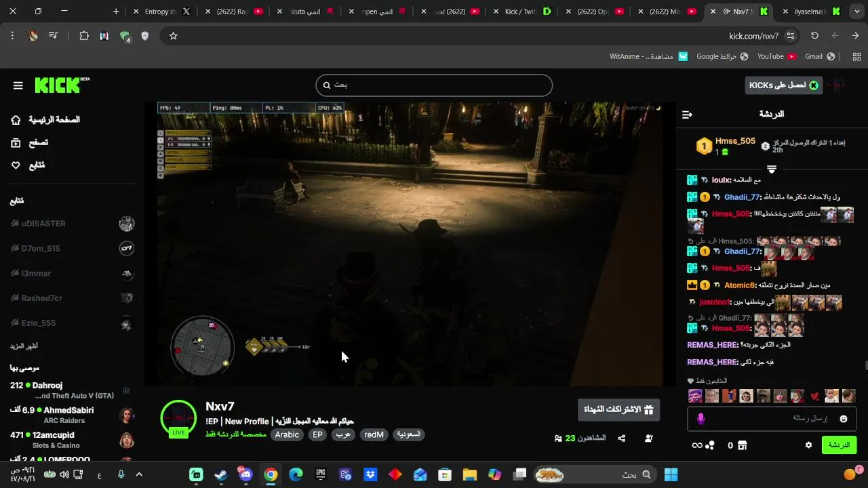Open recommended channel AhmedSabiri
The width and height of the screenshot is (868, 488).
point(72,415)
